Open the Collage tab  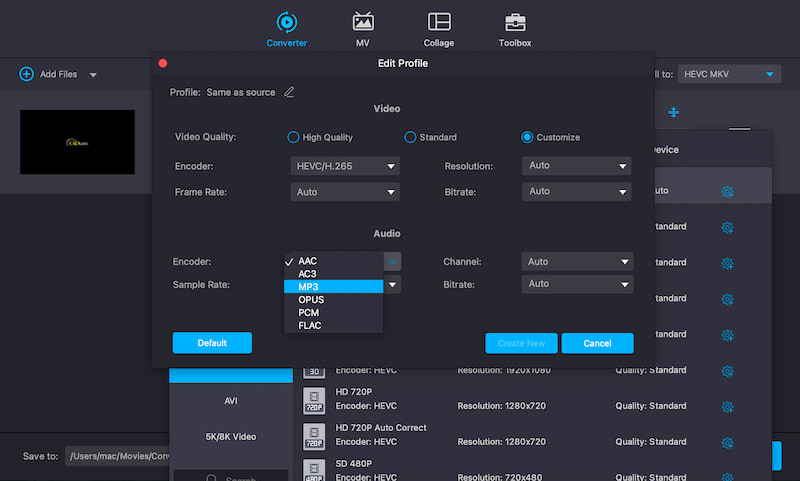(x=438, y=21)
